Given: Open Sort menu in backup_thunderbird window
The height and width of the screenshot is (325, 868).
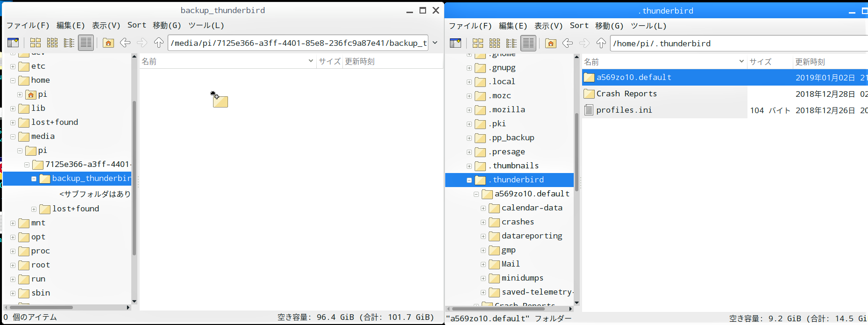Looking at the screenshot, I should (x=137, y=25).
